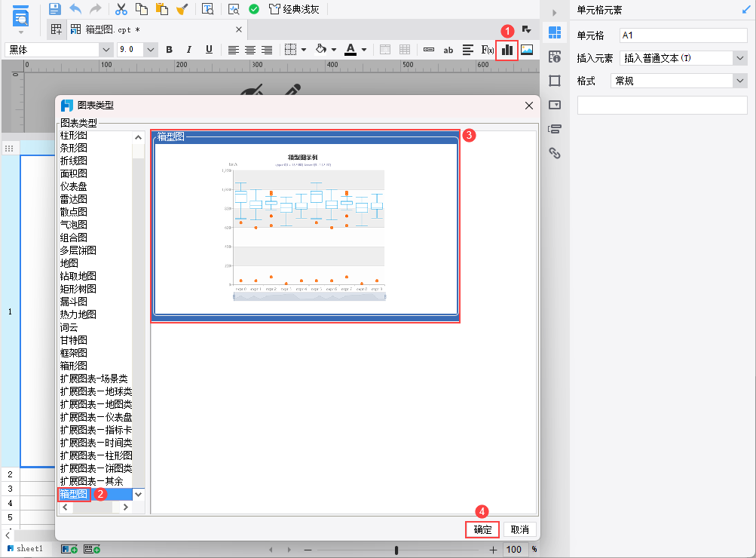Image resolution: width=756 pixels, height=558 pixels.
Task: Toggle bold formatting
Action: [x=170, y=50]
